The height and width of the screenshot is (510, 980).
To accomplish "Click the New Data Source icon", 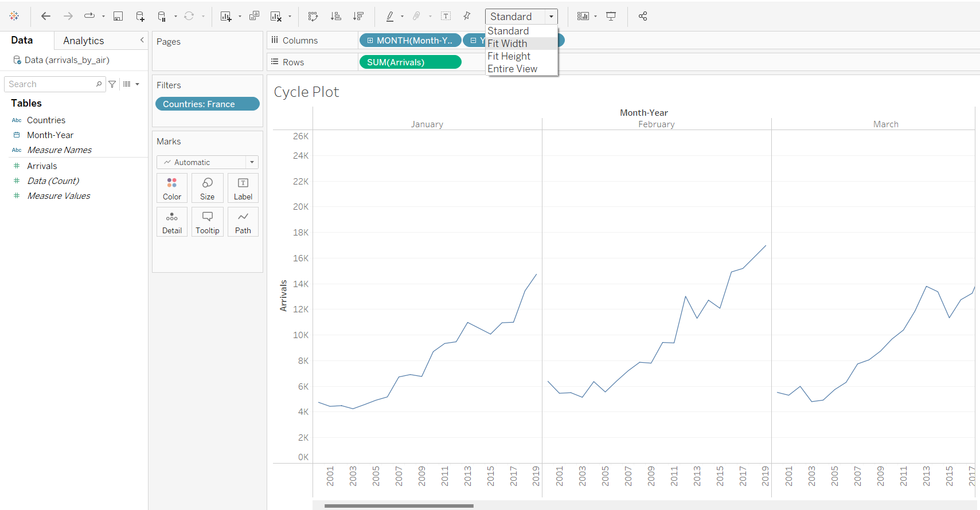I will click(x=140, y=16).
